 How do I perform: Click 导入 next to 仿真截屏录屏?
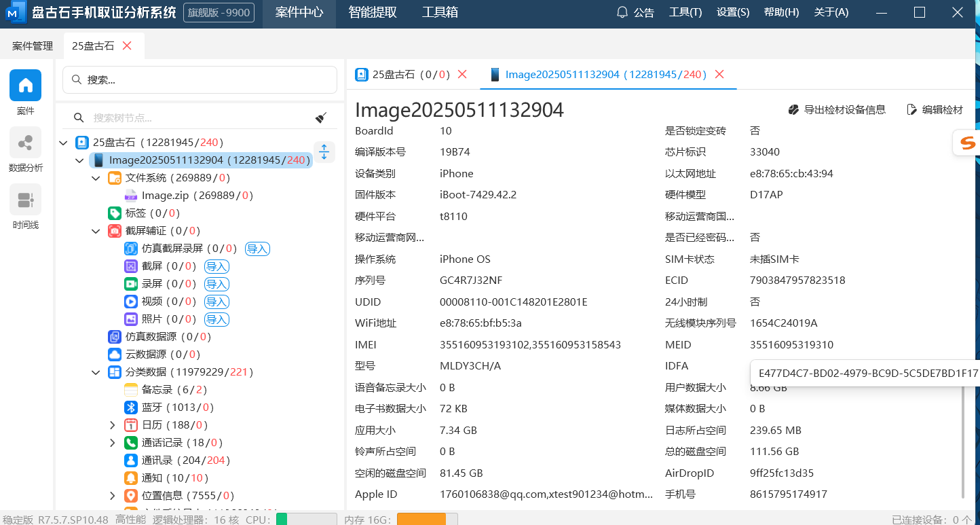click(x=258, y=249)
